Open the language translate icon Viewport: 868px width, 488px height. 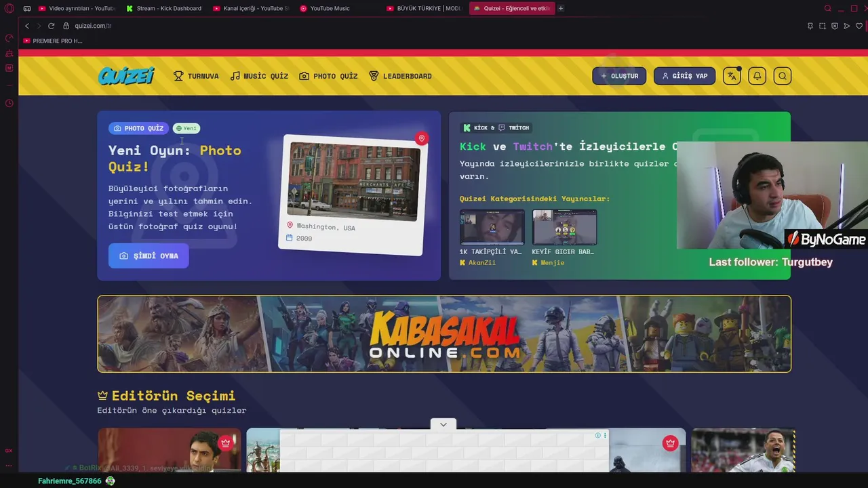[732, 76]
